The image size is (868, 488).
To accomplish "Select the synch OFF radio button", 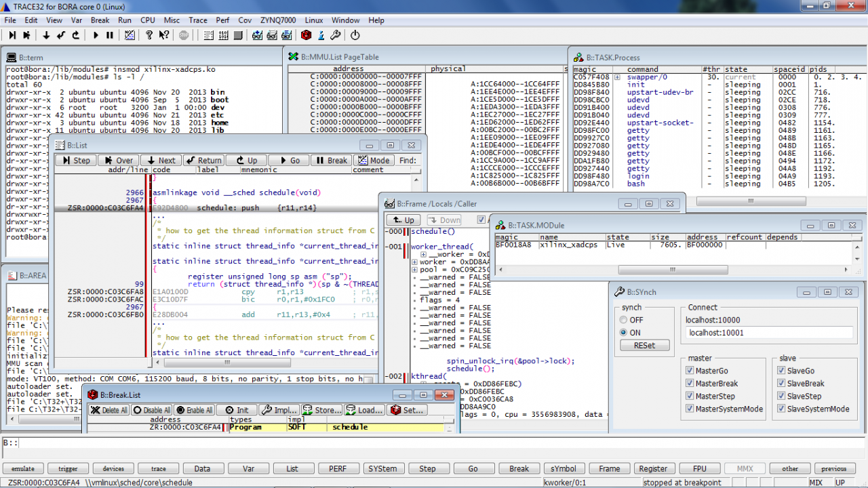I will [624, 320].
